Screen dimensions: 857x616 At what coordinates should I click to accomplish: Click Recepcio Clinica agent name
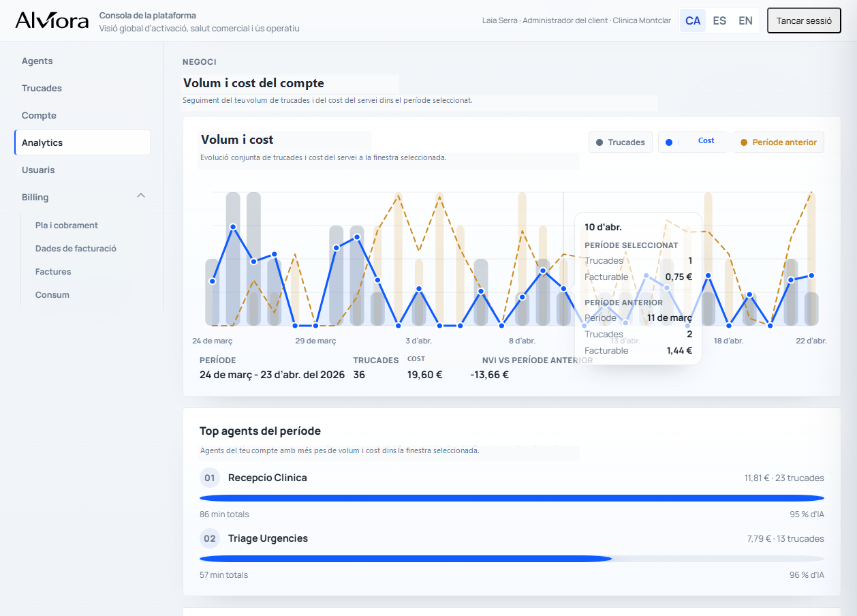coord(268,478)
